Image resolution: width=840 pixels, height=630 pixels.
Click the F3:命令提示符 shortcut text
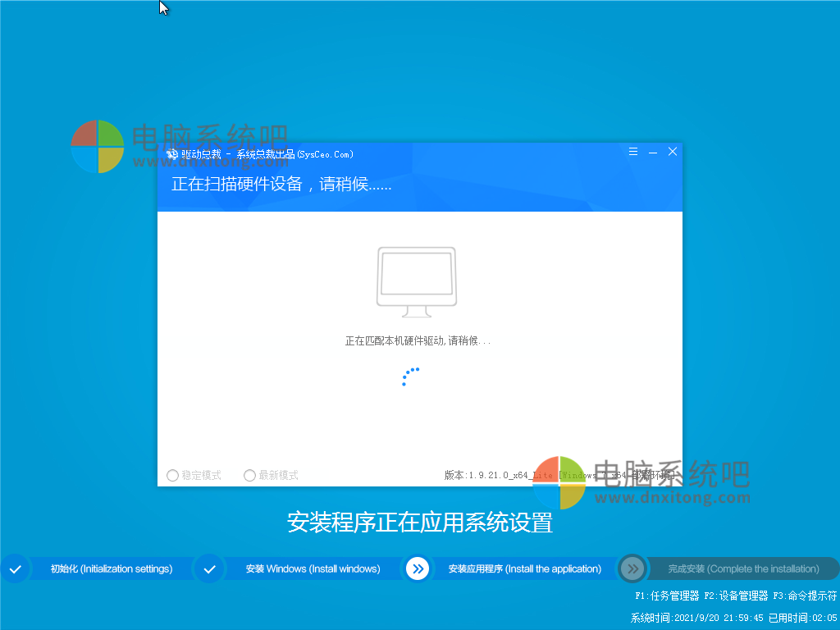tap(805, 596)
